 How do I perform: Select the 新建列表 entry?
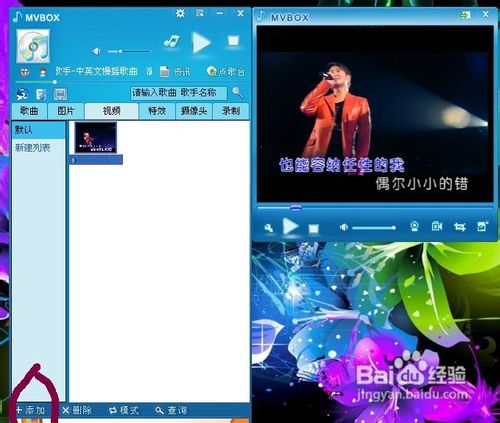(x=32, y=148)
